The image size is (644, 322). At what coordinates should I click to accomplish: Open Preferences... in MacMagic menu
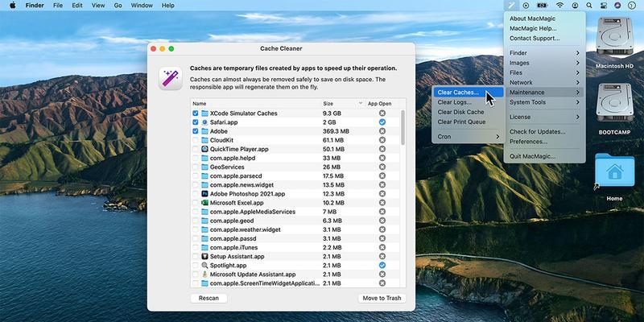click(x=544, y=142)
